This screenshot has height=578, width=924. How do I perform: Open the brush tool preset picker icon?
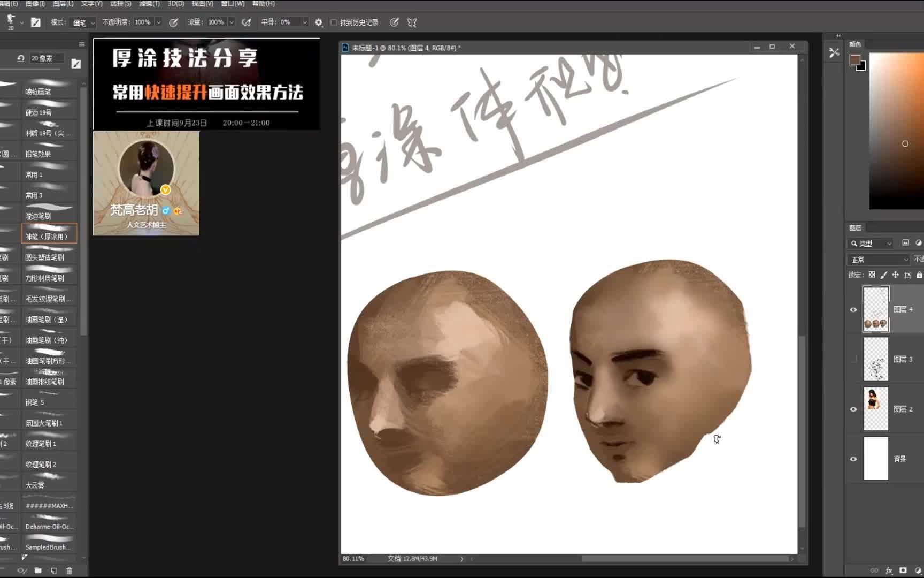tap(11, 22)
